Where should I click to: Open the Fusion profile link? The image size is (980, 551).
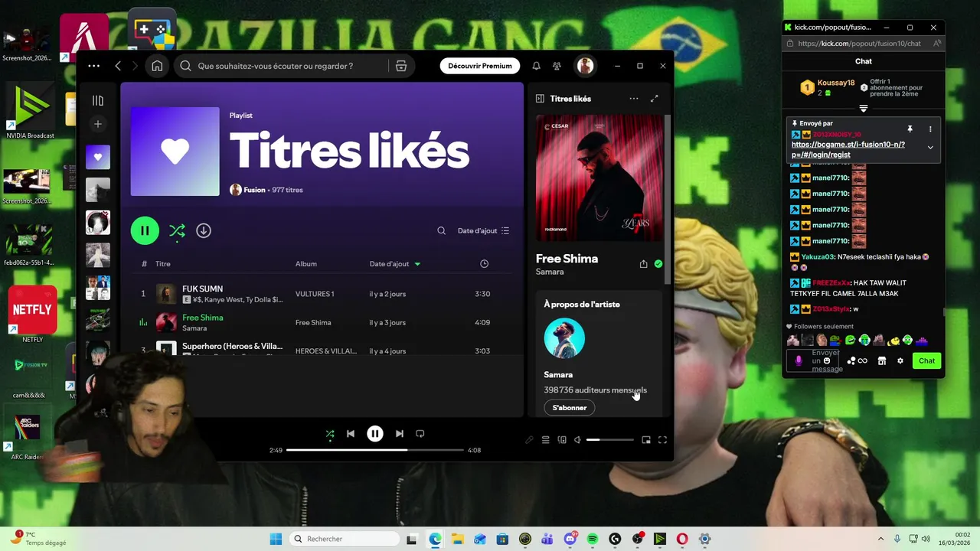[254, 190]
